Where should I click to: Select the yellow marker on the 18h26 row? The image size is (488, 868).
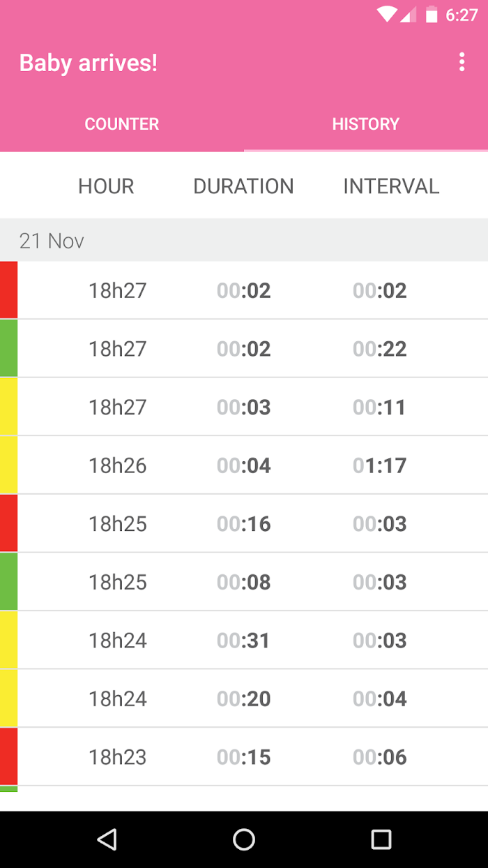pos(8,465)
